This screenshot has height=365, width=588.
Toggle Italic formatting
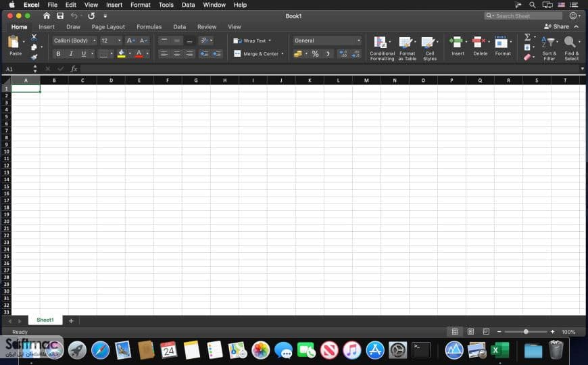(71, 53)
